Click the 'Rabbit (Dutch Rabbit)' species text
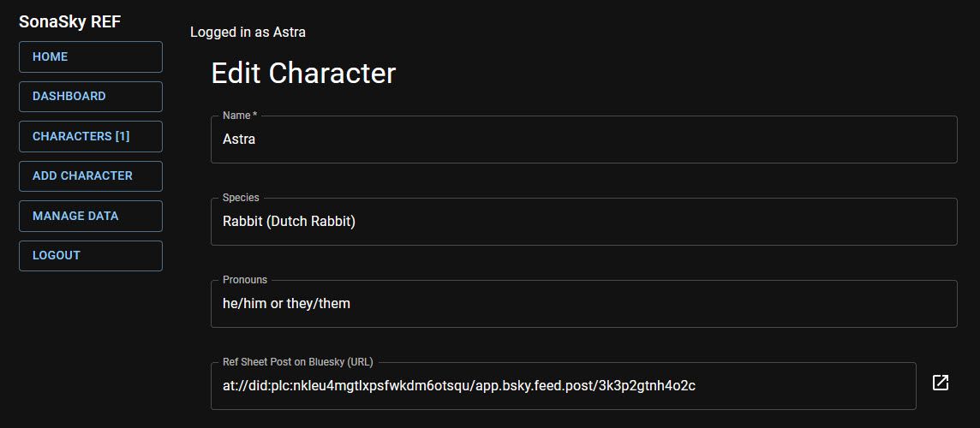980x428 pixels. [289, 222]
